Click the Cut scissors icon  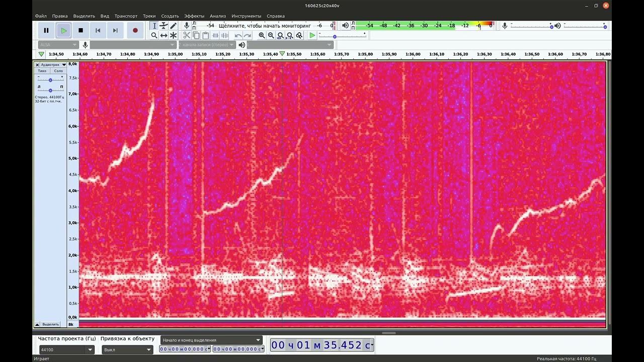[x=187, y=35]
